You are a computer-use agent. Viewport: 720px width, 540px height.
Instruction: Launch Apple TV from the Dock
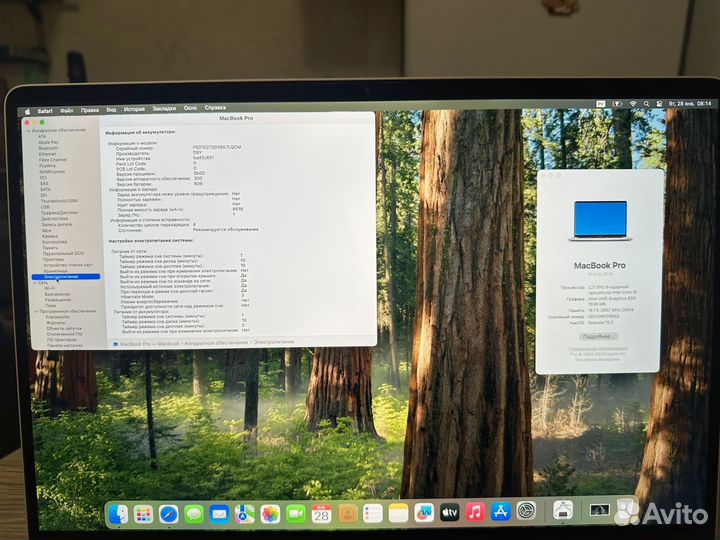coord(450,512)
